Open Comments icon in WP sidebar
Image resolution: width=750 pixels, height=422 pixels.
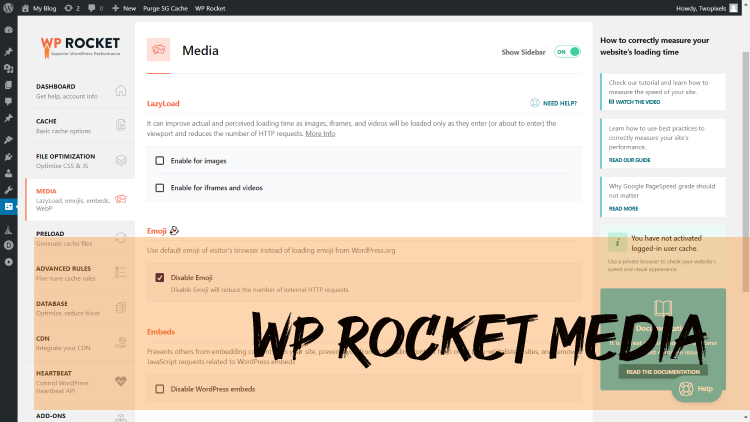[x=9, y=101]
